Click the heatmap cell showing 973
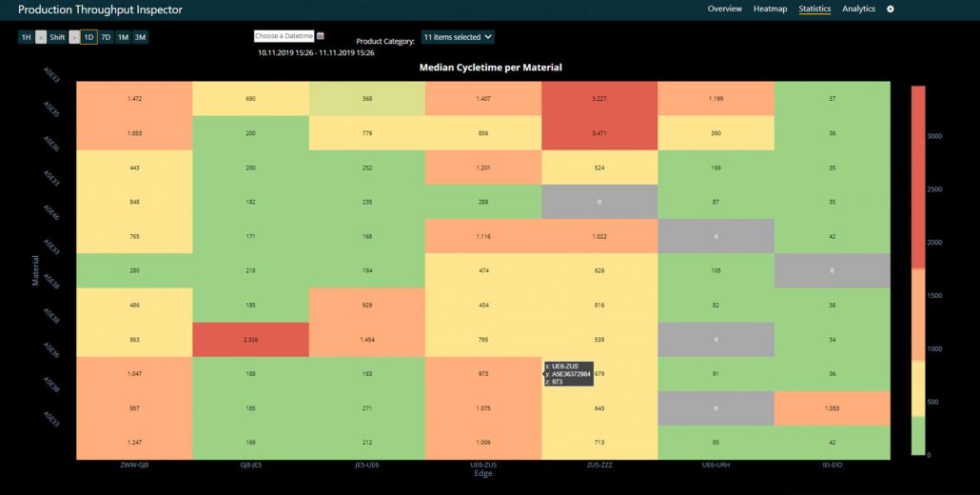The height and width of the screenshot is (495, 980). coord(483,374)
